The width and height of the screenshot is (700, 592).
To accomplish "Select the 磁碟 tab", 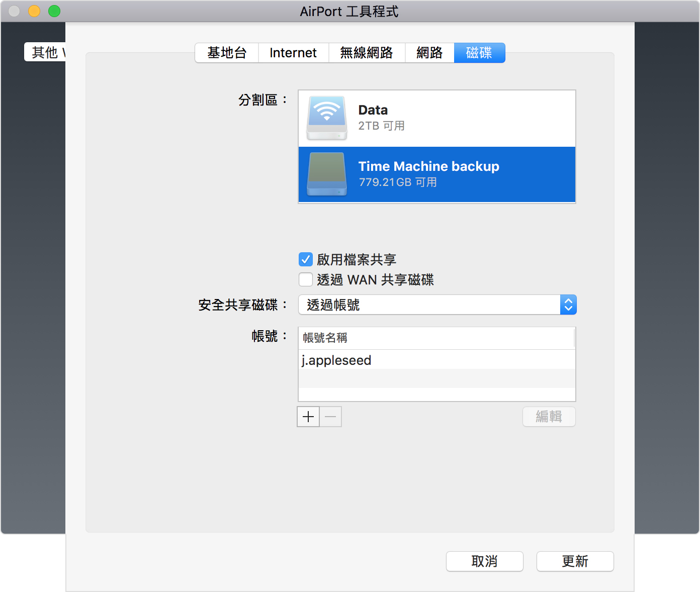I will pos(479,53).
